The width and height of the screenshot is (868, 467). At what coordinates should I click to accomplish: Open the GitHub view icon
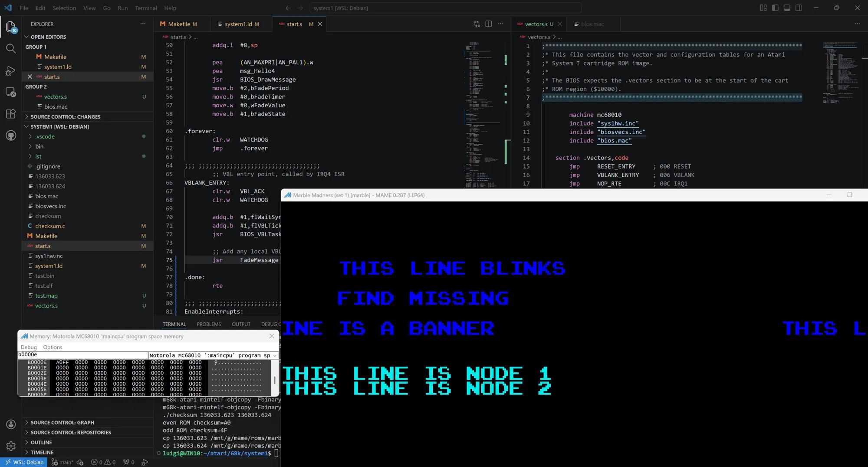pos(11,136)
